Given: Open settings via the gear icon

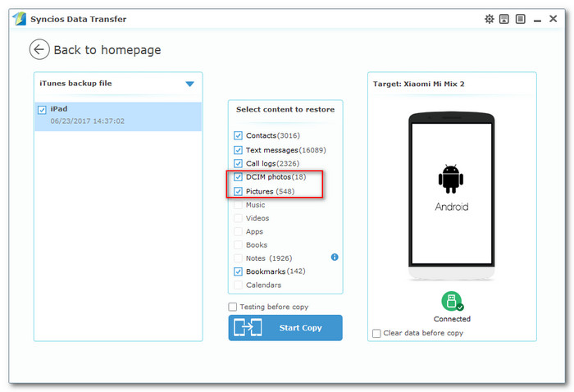Looking at the screenshot, I should [x=489, y=19].
